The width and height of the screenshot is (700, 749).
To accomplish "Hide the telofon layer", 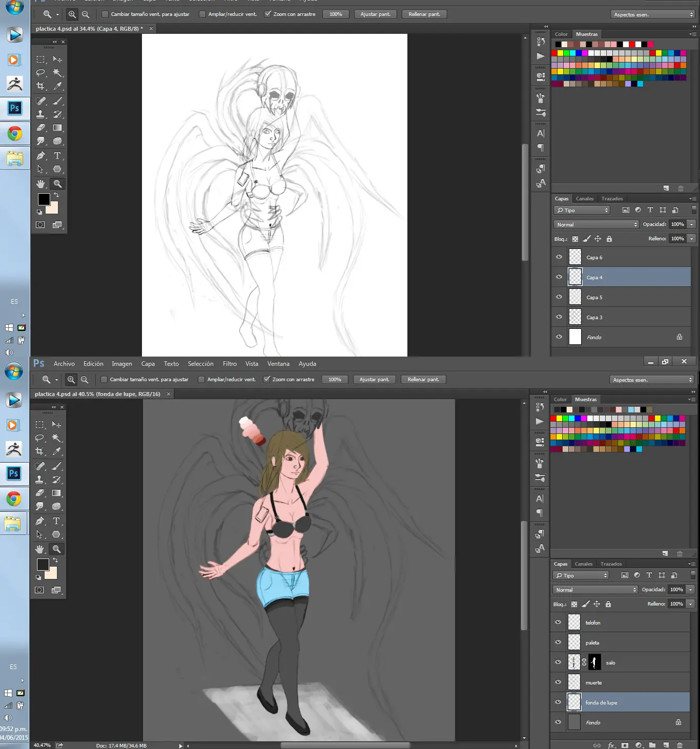I will [558, 622].
